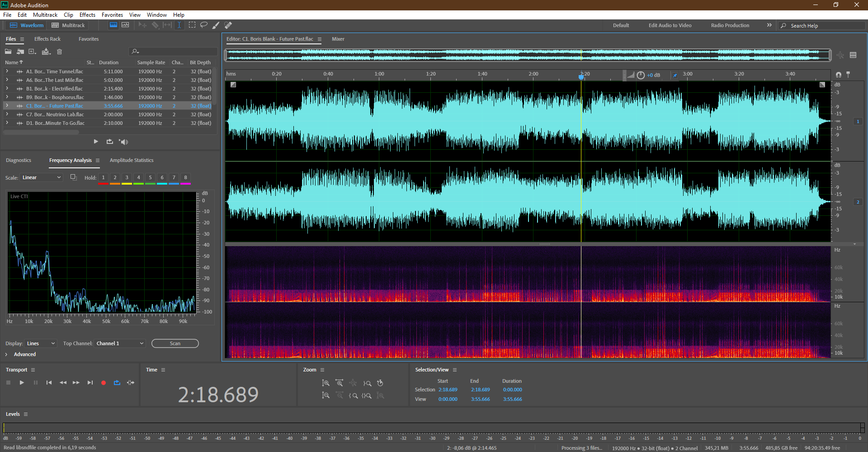The height and width of the screenshot is (452, 868).
Task: Click the Scan button
Action: [175, 343]
